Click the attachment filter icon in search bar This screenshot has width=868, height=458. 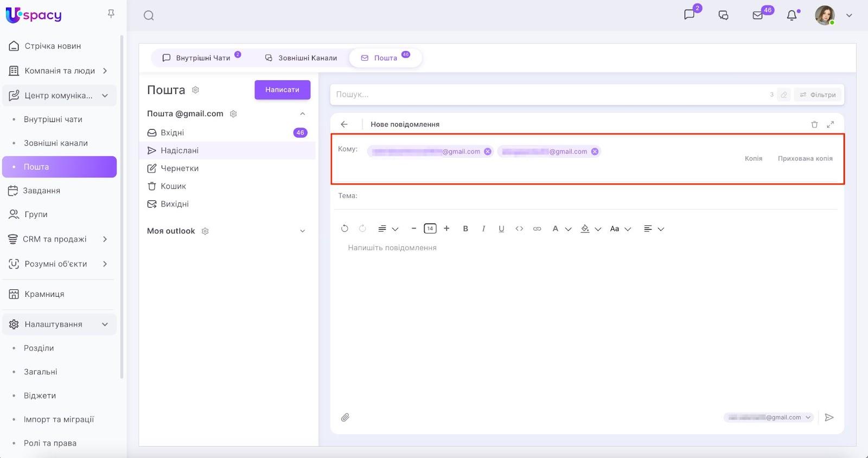(784, 94)
